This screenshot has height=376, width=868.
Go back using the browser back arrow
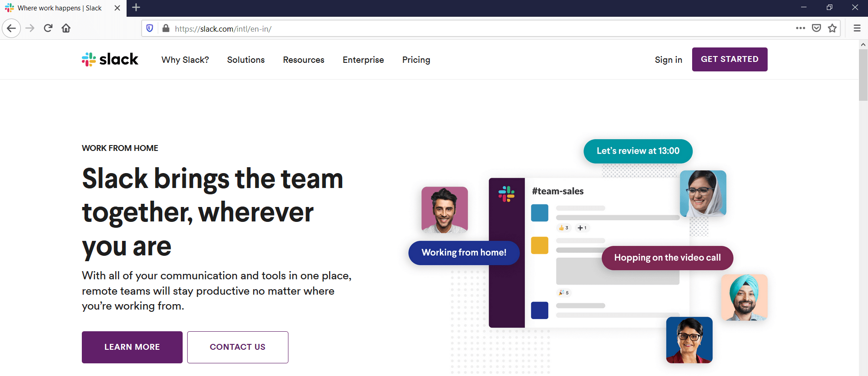pos(11,28)
